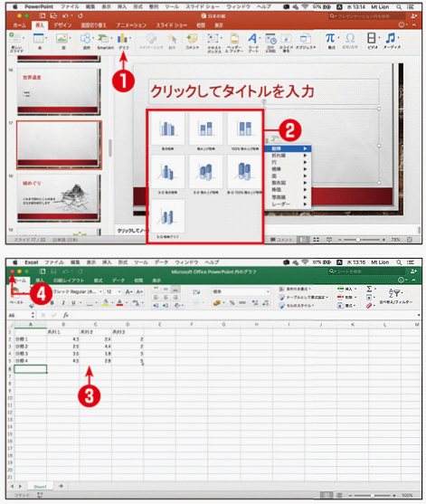Click the fx function icon in Excel
Image resolution: width=426 pixels, height=504 pixels.
[65, 315]
